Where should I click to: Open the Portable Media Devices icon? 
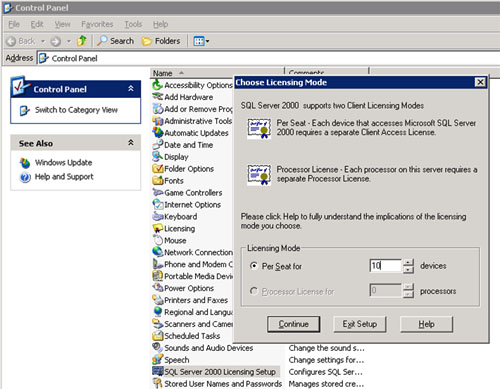point(157,276)
